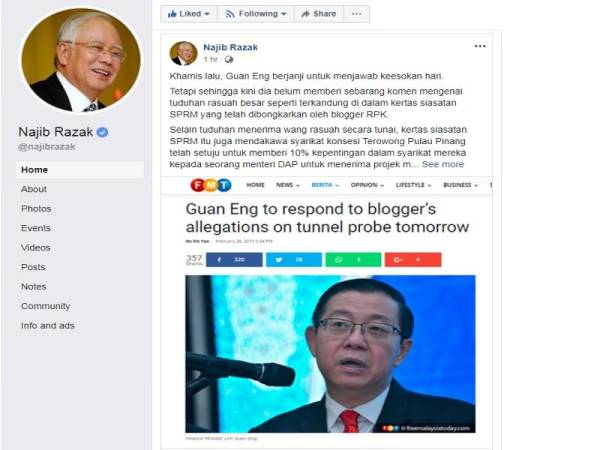Viewport: 600px width, 450px height.
Task: Select Home in the page sidebar
Action: click(x=80, y=170)
